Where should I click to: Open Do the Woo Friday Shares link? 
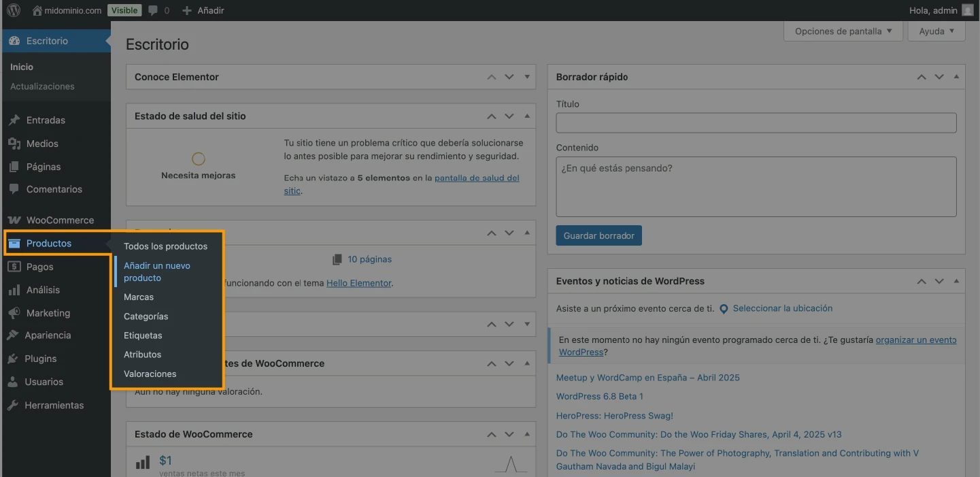[x=699, y=434]
